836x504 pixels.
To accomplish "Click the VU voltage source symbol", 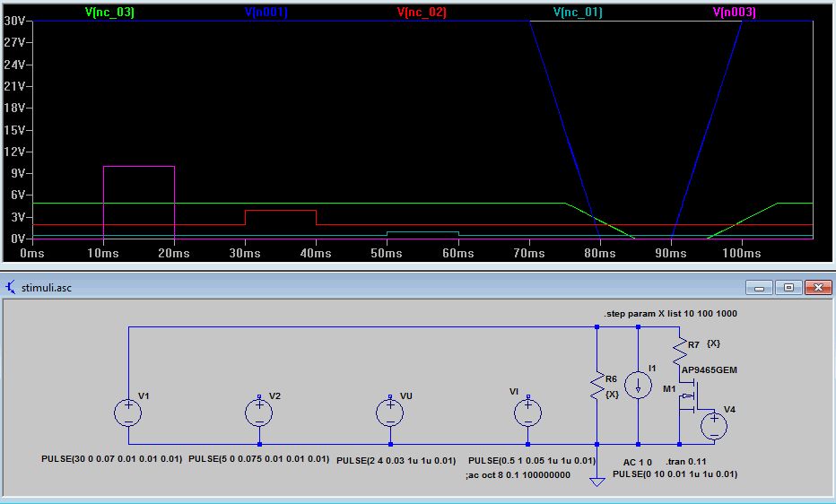I will (390, 413).
